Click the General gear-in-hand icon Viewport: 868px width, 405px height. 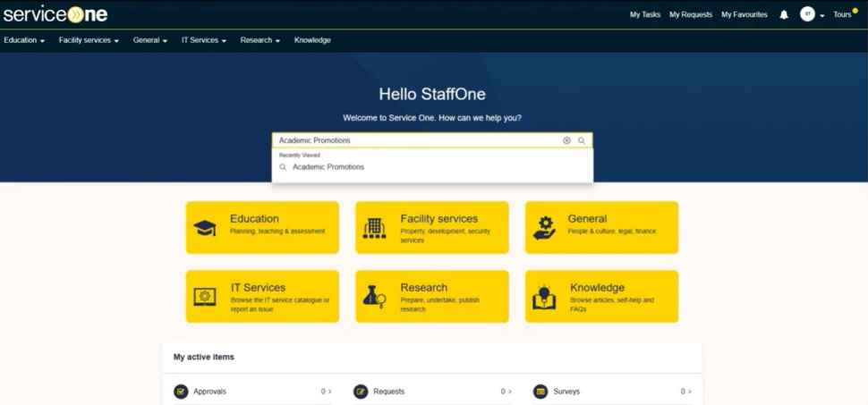point(544,227)
